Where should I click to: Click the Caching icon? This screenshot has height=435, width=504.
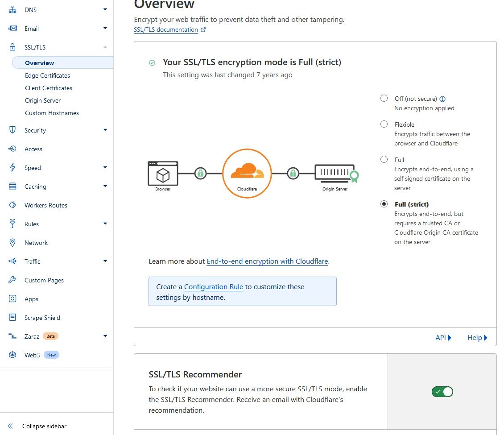12,186
